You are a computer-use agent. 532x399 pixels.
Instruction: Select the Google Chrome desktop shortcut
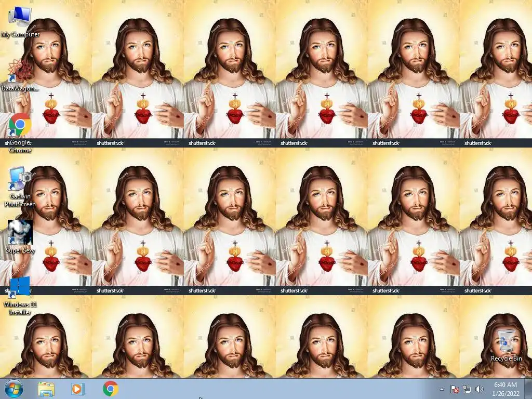20,133
